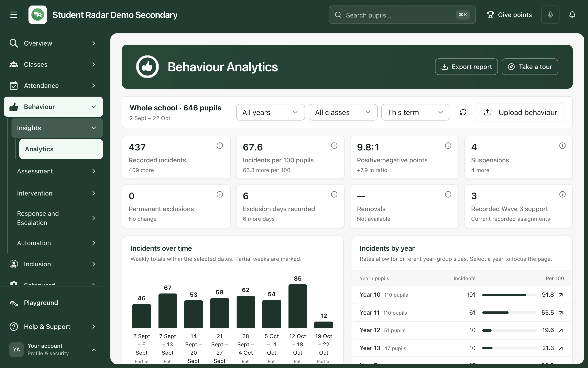The image size is (588, 368).
Task: Click info icon on Suspensions card
Action: [562, 146]
